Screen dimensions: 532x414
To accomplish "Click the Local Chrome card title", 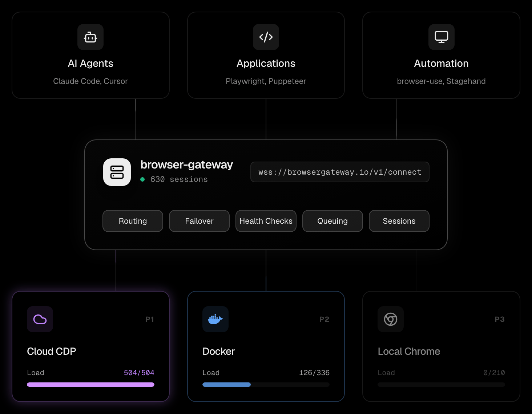I will click(409, 352).
